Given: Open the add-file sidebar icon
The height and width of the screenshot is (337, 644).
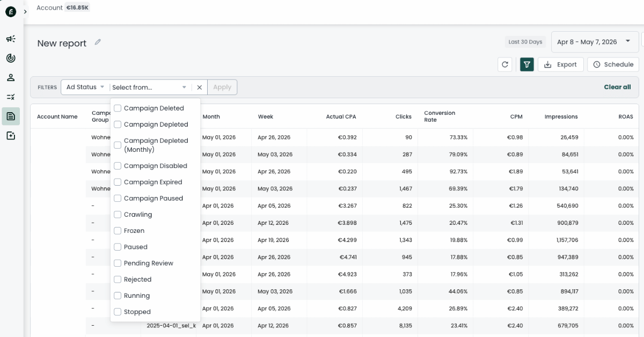Looking at the screenshot, I should pos(11,136).
